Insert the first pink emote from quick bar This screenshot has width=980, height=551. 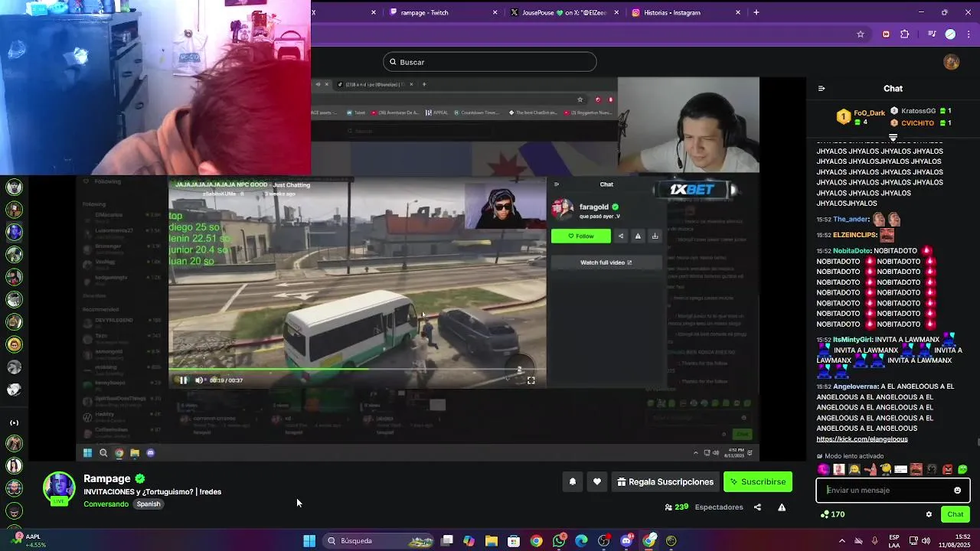tap(823, 469)
